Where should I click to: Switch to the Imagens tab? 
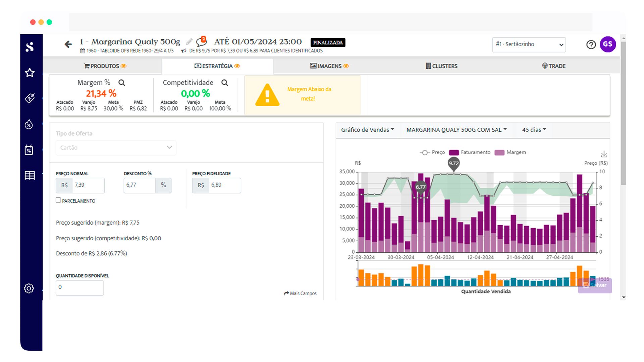[329, 66]
